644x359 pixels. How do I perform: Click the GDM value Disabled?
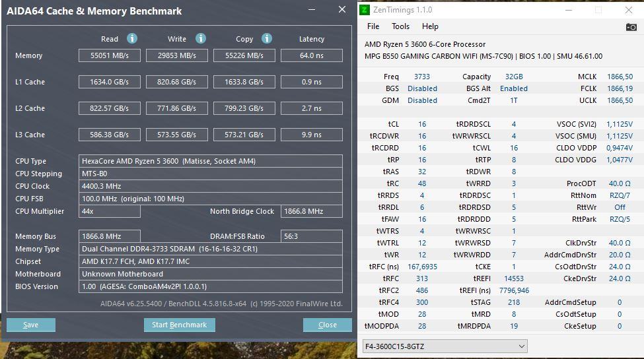(x=422, y=100)
